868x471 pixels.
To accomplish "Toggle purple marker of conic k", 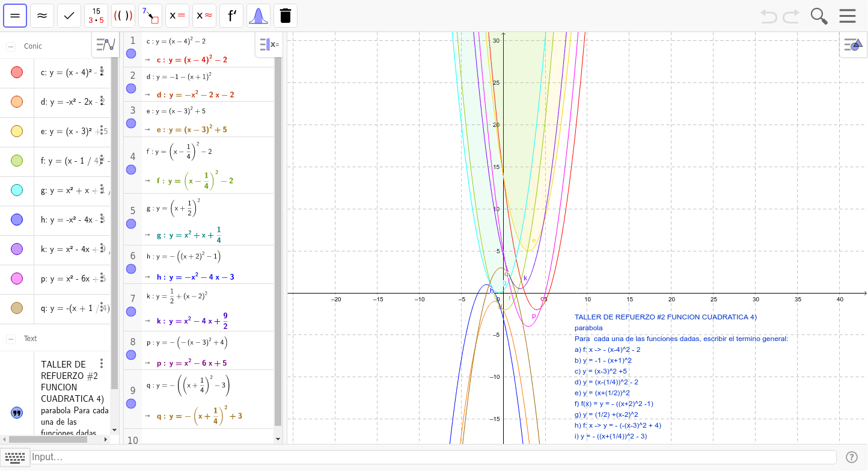I will pos(17,249).
